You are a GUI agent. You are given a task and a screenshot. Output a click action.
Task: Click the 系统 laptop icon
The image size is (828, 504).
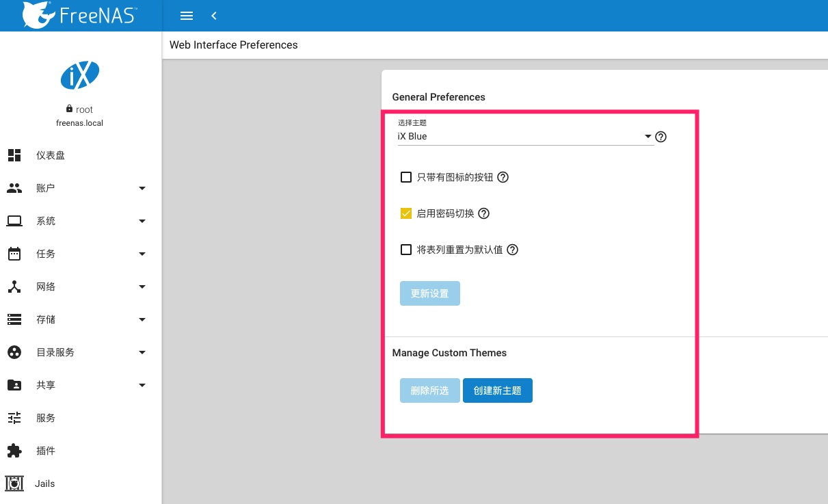(x=14, y=221)
